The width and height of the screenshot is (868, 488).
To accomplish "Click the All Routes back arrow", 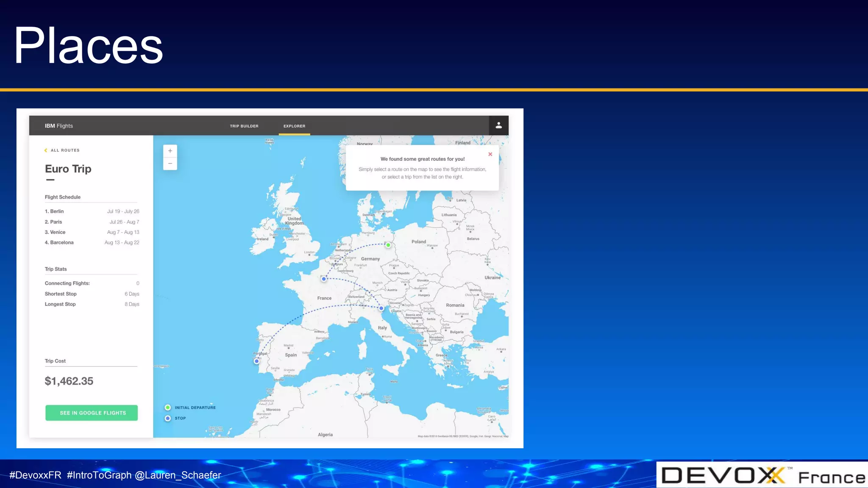I will coord(46,150).
